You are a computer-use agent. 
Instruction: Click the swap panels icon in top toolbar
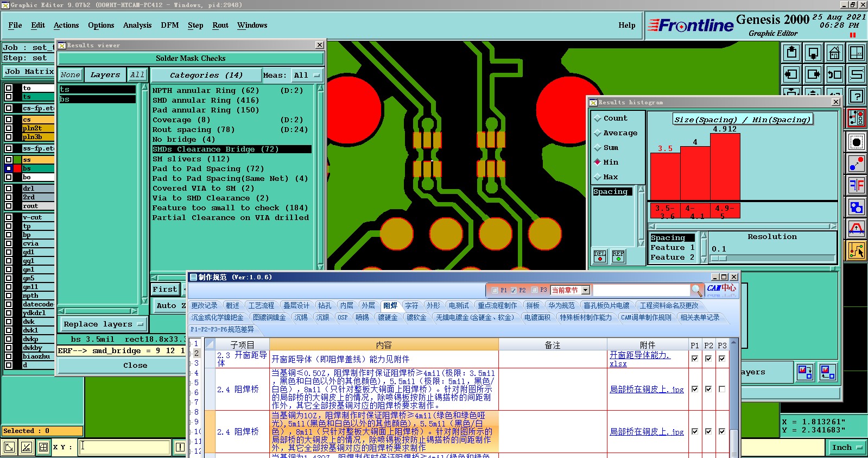[x=835, y=74]
